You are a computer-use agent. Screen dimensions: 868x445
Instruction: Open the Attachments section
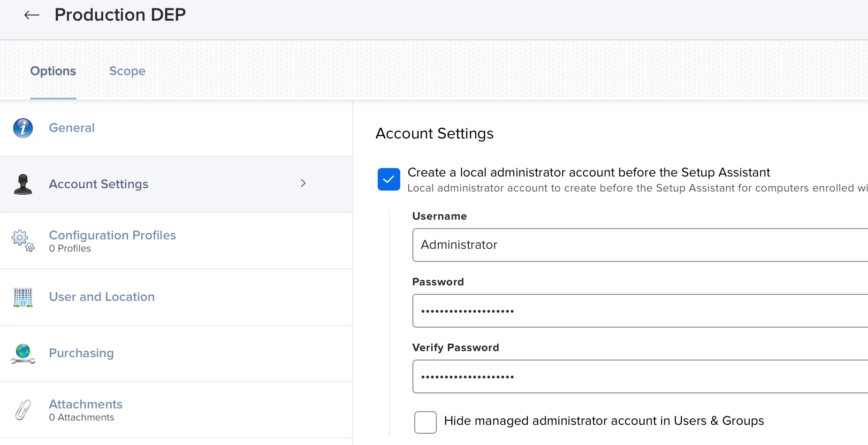point(85,404)
